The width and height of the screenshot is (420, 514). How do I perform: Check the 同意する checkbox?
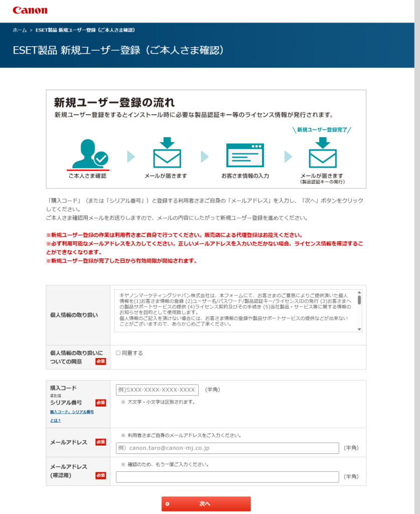pyautogui.click(x=118, y=353)
